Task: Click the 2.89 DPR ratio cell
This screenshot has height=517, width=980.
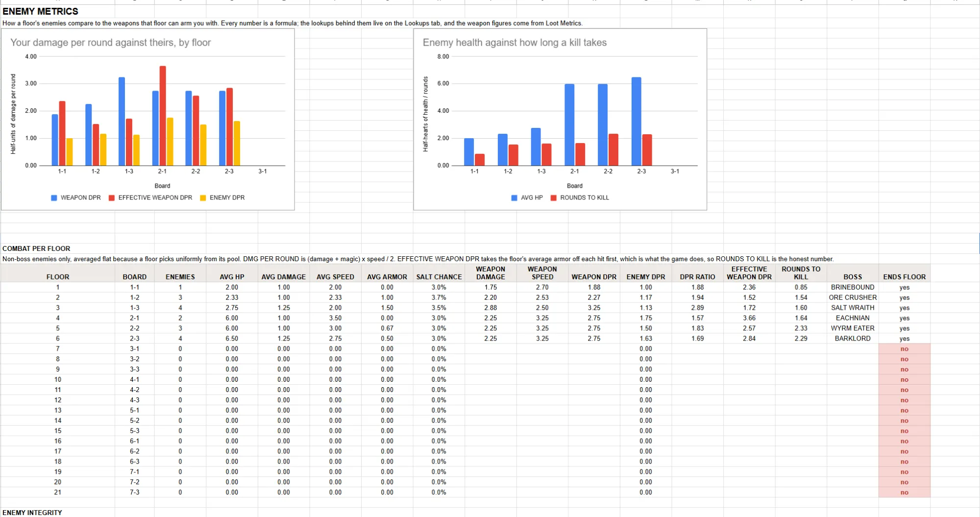Action: 697,308
